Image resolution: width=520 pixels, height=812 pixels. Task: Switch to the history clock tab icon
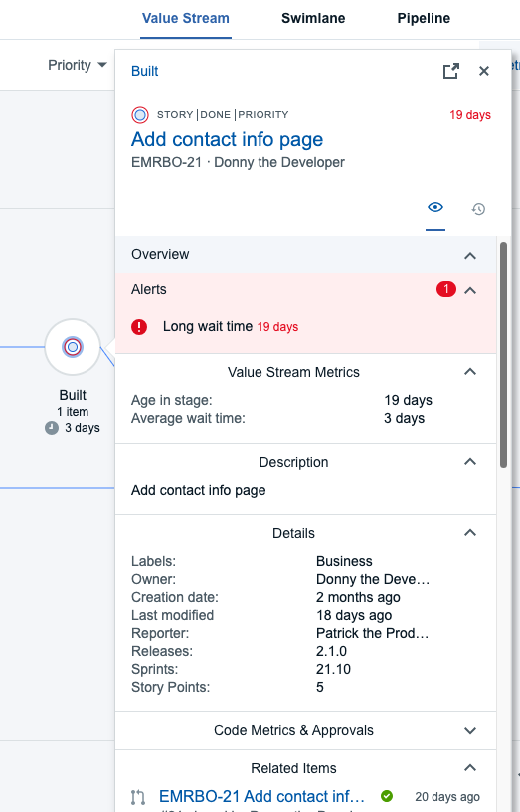tap(478, 209)
